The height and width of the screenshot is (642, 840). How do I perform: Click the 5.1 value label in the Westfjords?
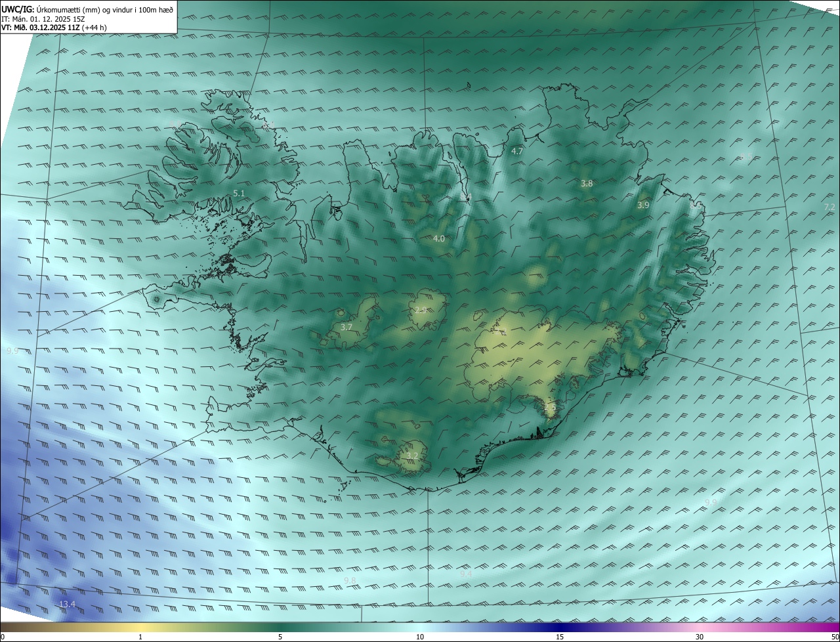coord(239,193)
